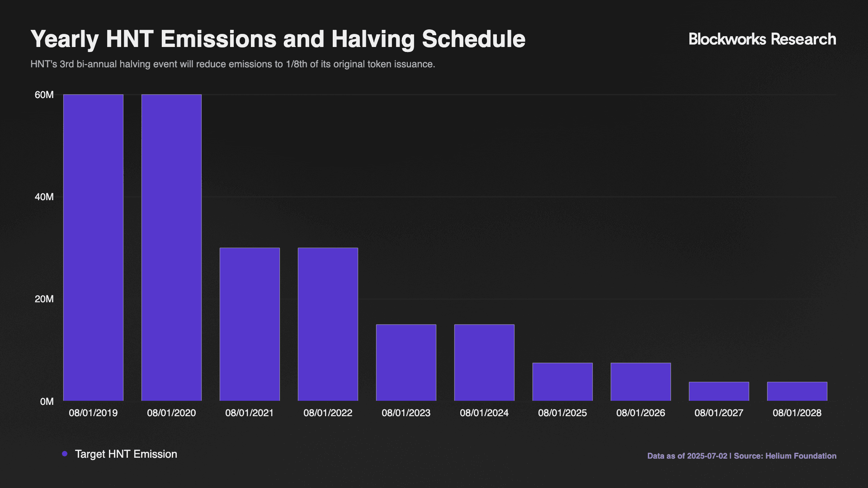Image resolution: width=868 pixels, height=488 pixels.
Task: Select the 08/01/2022 emission bar
Action: point(328,324)
